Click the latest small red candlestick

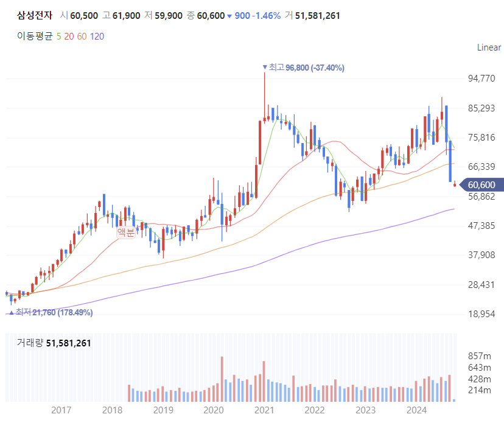click(x=455, y=184)
